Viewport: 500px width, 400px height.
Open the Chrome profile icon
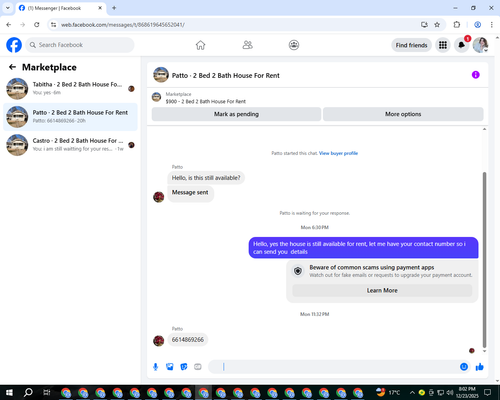477,25
